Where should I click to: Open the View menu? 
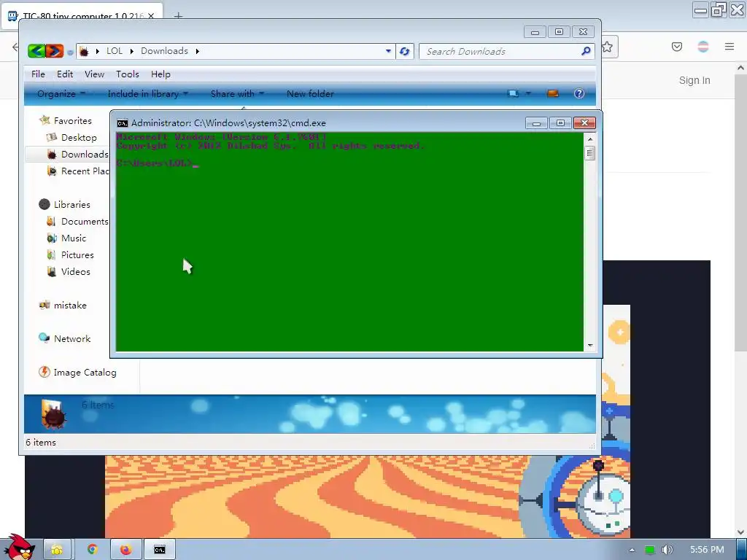(94, 74)
